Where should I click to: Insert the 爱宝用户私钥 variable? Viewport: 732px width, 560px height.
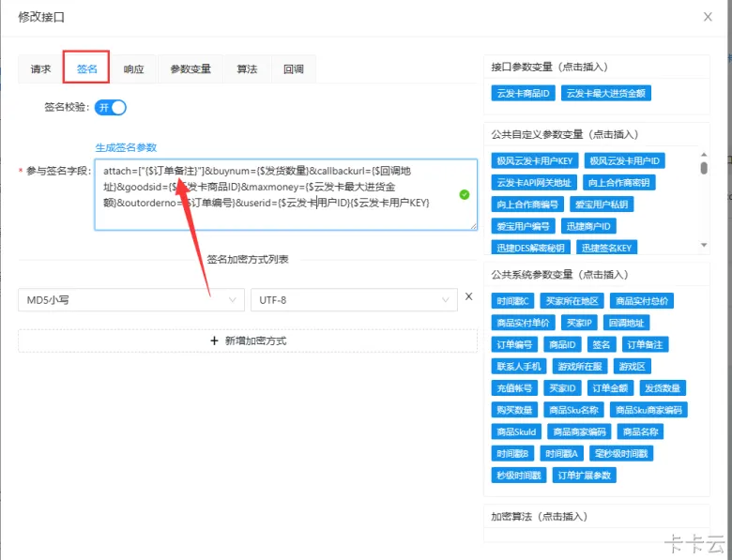click(x=602, y=204)
